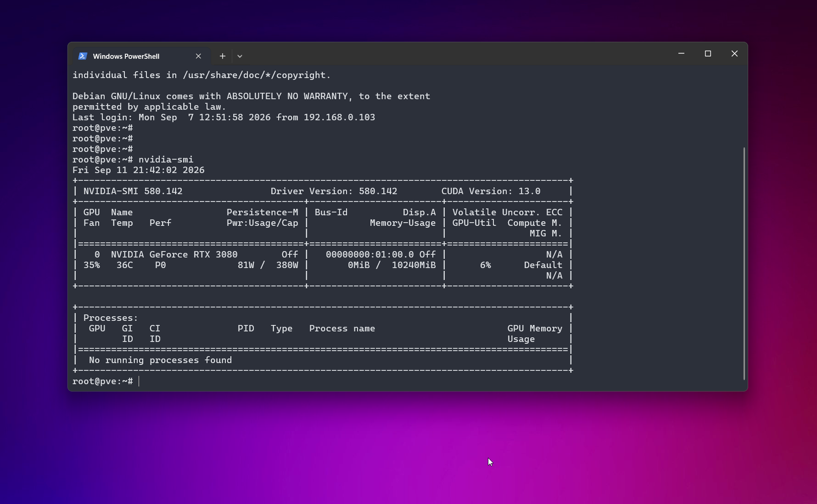
Task: Click 'Pwr:Usage/Cap' column header
Action: (x=262, y=223)
